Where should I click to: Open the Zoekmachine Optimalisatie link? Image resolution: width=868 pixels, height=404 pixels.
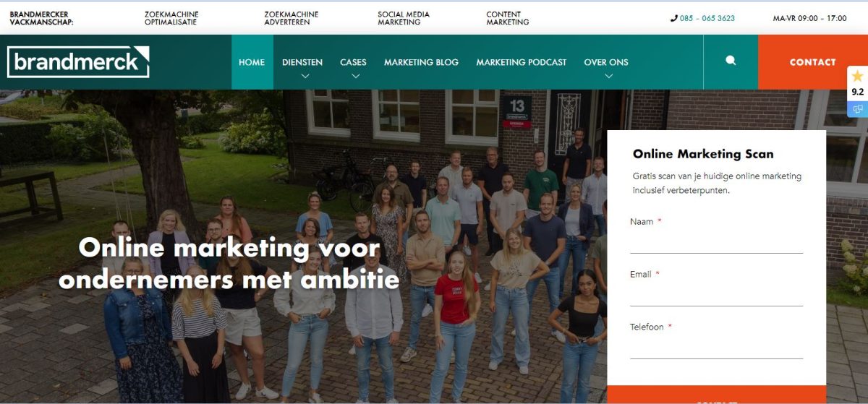(x=171, y=18)
